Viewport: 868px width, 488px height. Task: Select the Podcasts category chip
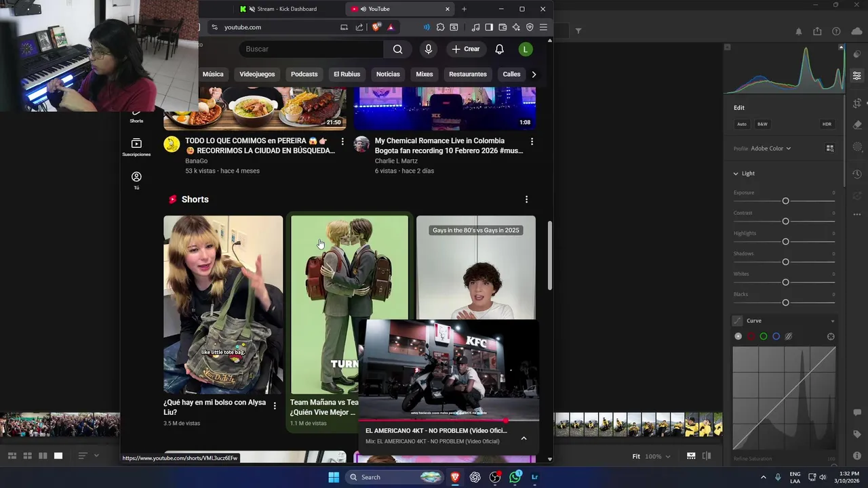tap(304, 74)
